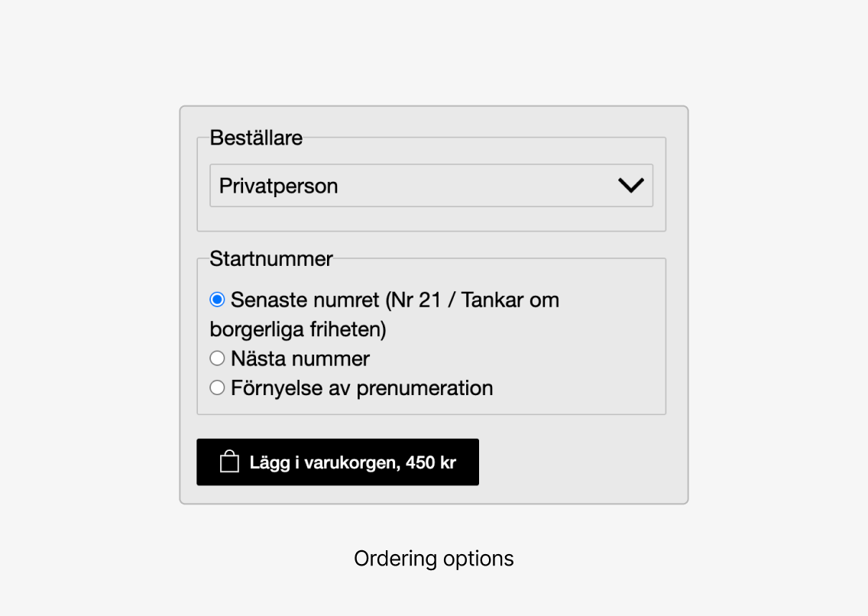Click the Beställare fieldset legend
This screenshot has width=868, height=616.
coord(256,138)
